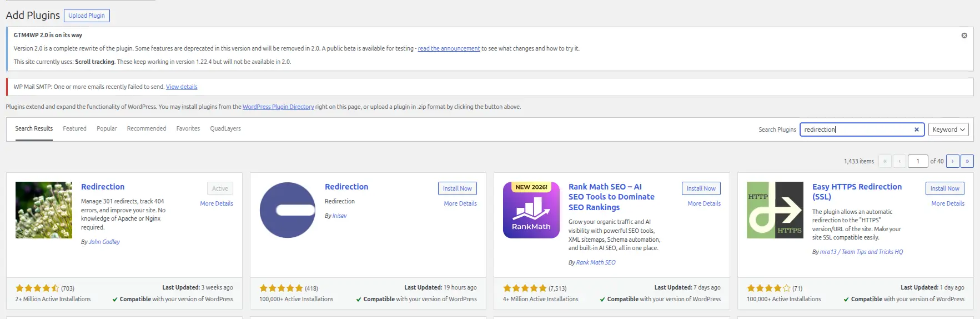Viewport: 980px width, 319px height.
Task: Open the Redirection flower plugin thumbnail
Action: coord(44,210)
